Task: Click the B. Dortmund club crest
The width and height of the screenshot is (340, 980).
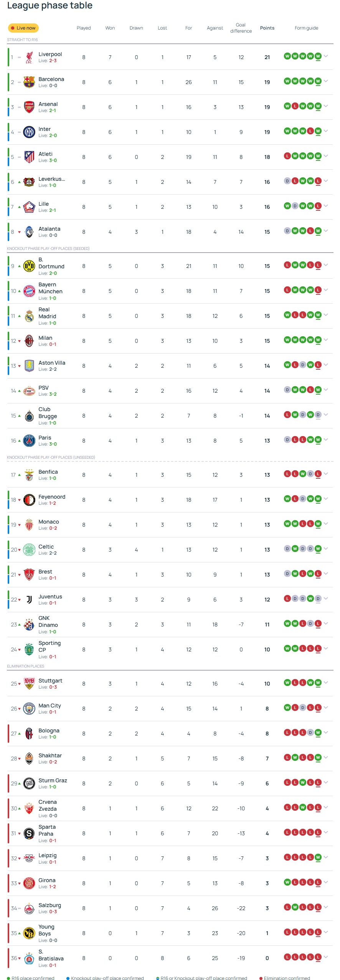Action: (29, 266)
